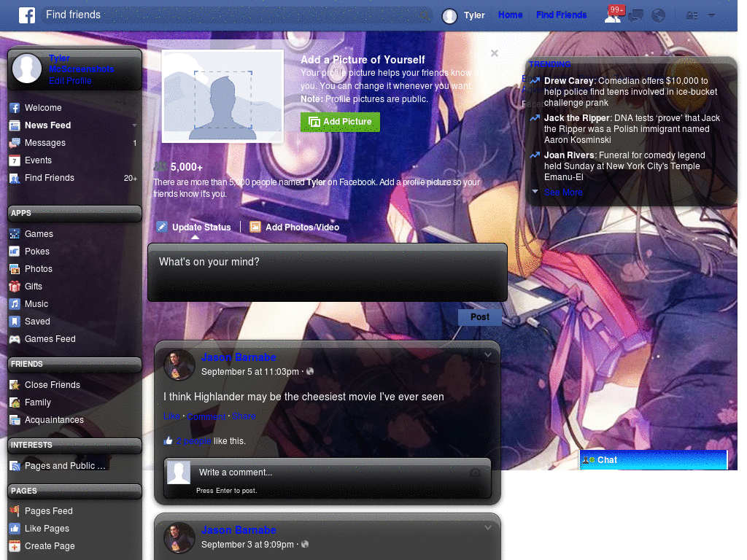The height and width of the screenshot is (560, 747).
Task: Open Jason Barnabe profile on Highlander post
Action: [x=239, y=357]
